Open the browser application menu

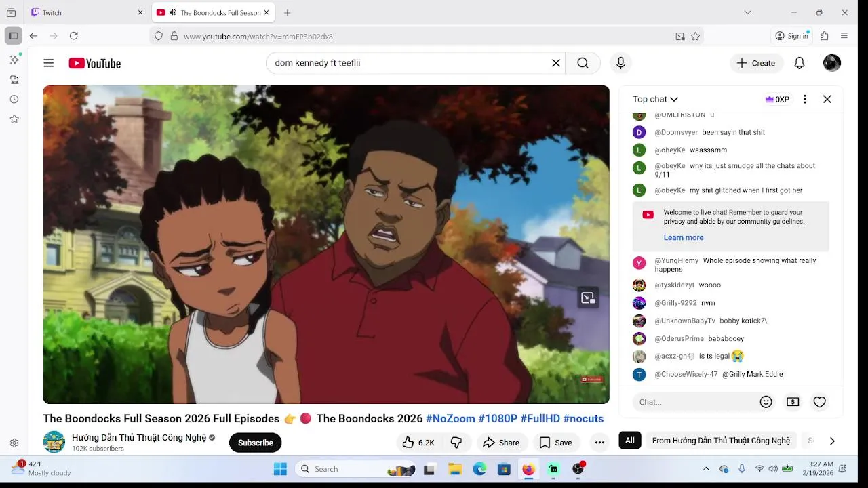[844, 36]
